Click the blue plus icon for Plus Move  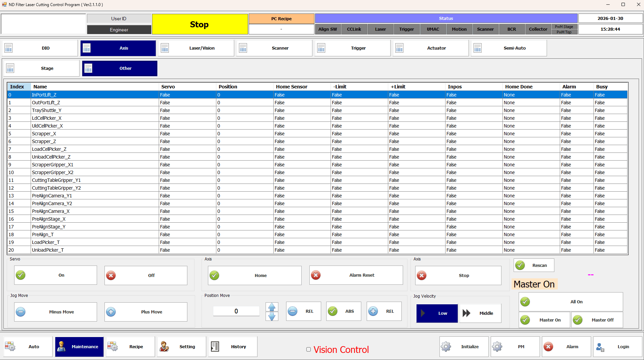pos(111,312)
